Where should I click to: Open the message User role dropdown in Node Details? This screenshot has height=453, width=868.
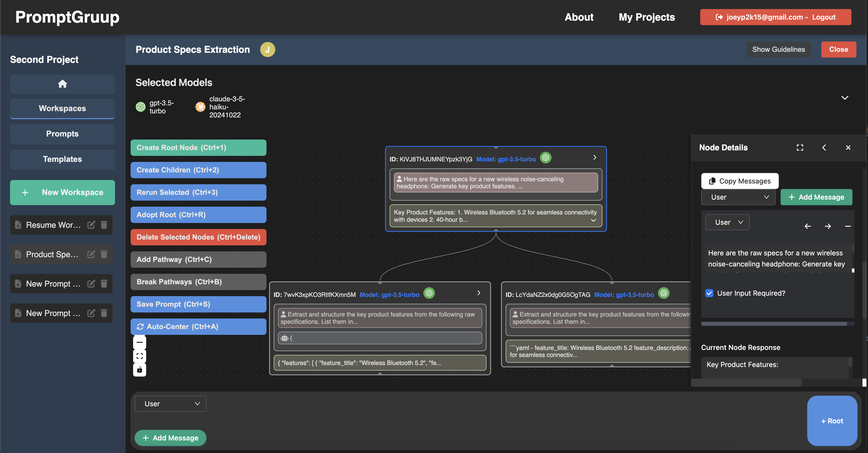coord(727,222)
